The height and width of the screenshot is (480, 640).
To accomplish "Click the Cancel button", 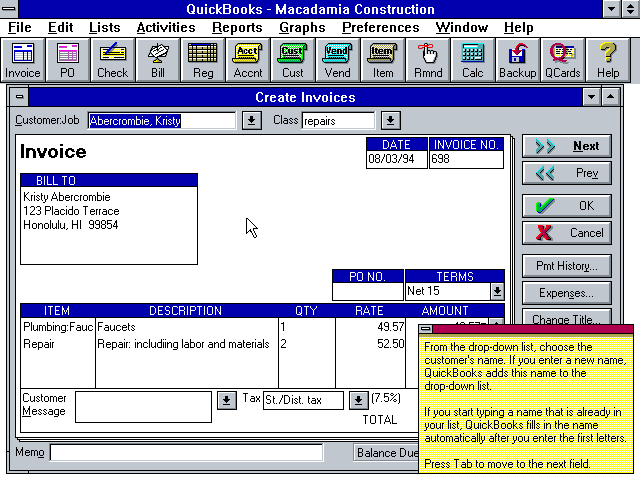I will coord(567,233).
